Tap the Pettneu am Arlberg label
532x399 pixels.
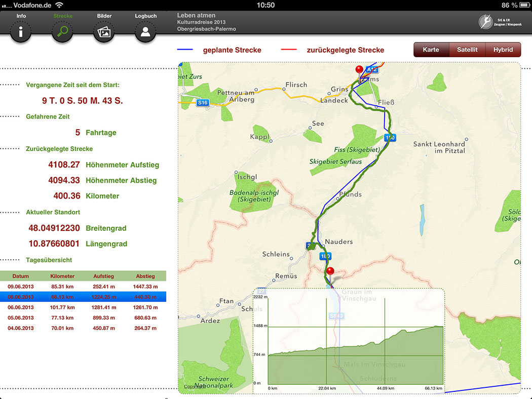click(236, 96)
